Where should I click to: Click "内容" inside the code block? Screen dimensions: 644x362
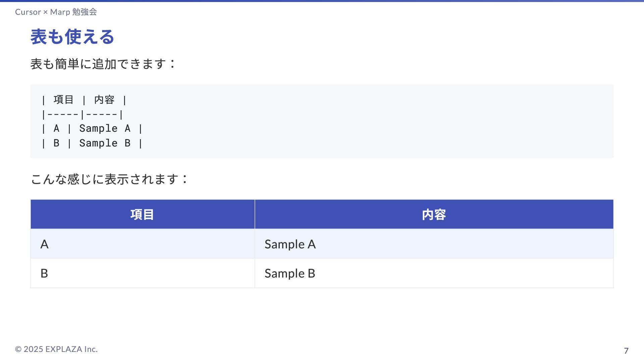coord(104,100)
